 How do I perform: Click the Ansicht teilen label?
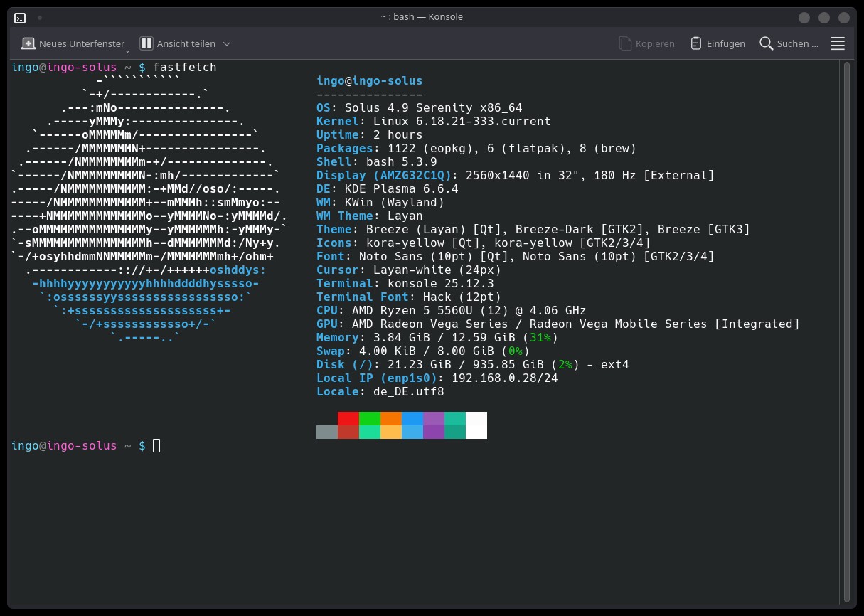tap(186, 43)
